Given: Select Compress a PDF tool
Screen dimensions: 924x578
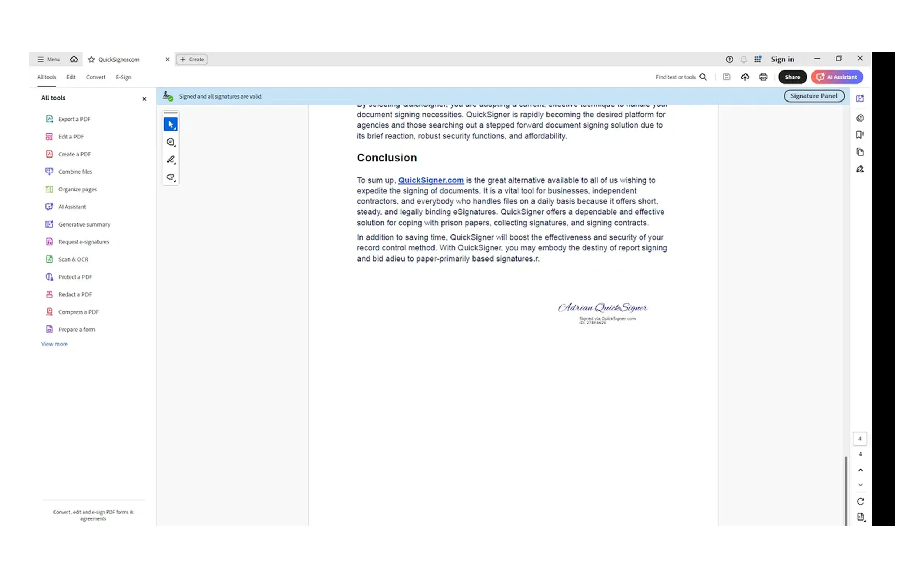Looking at the screenshot, I should click(72, 312).
